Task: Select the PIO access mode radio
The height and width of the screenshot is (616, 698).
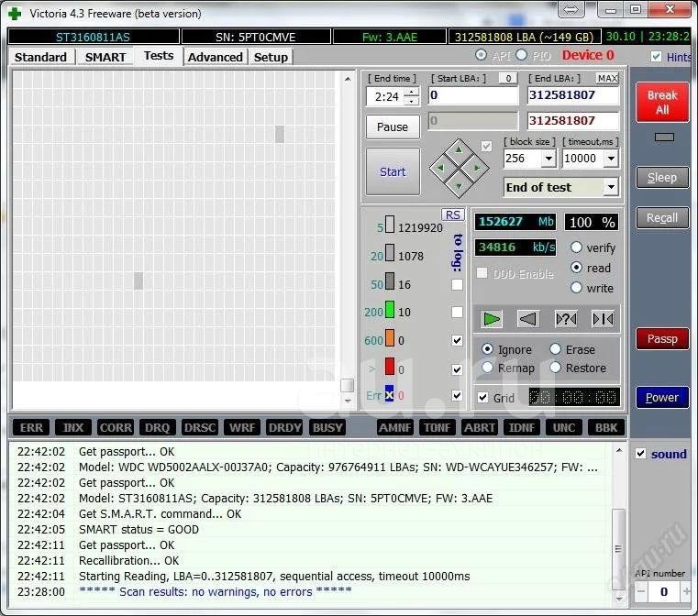Action: [521, 55]
